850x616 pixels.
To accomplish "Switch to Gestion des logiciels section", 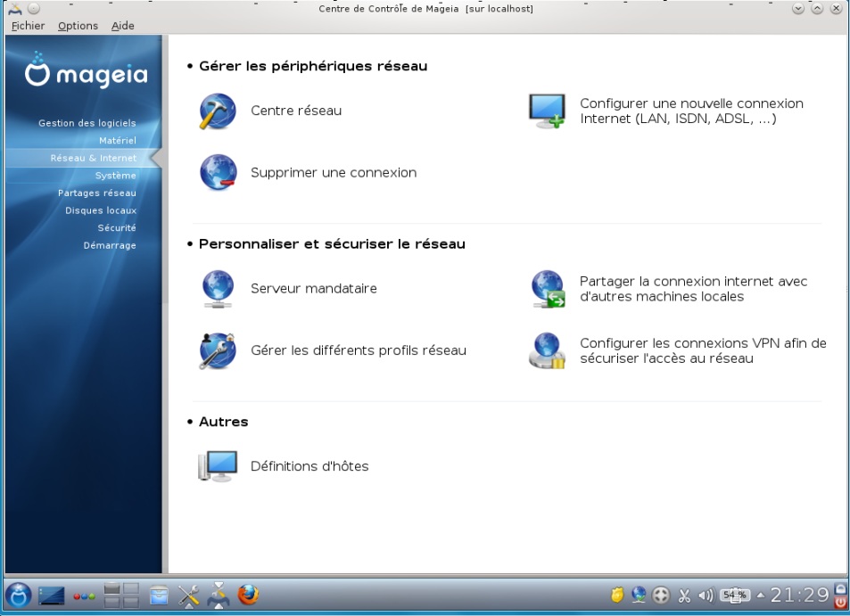I will click(x=87, y=123).
